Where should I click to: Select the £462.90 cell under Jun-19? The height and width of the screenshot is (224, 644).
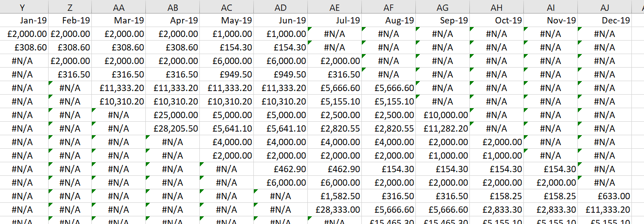pos(280,169)
